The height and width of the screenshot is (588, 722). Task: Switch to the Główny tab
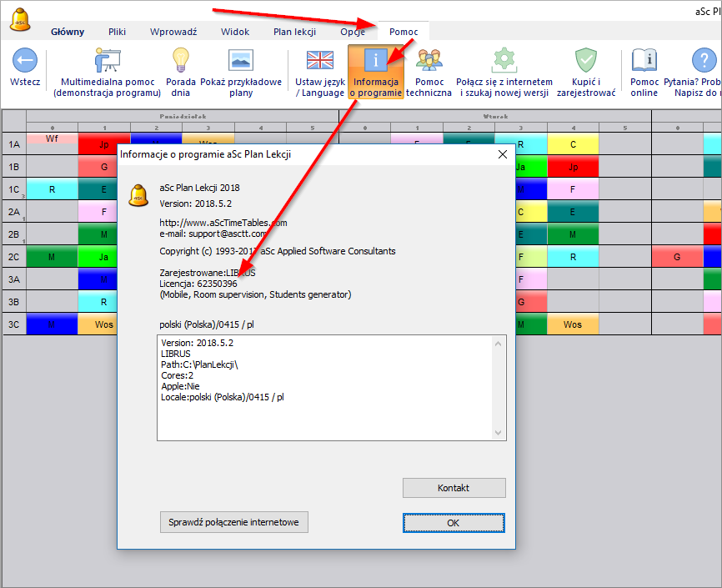(68, 32)
